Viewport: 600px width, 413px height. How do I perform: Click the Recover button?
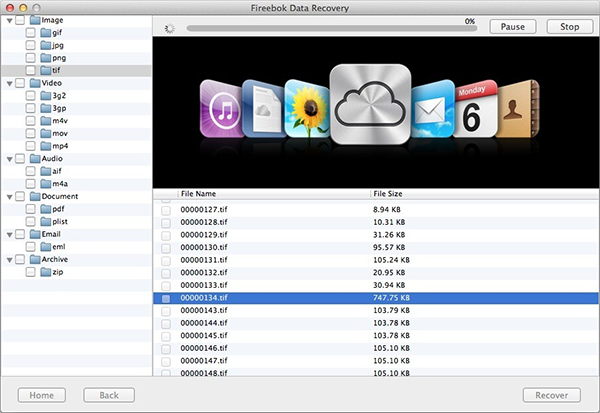pos(552,395)
